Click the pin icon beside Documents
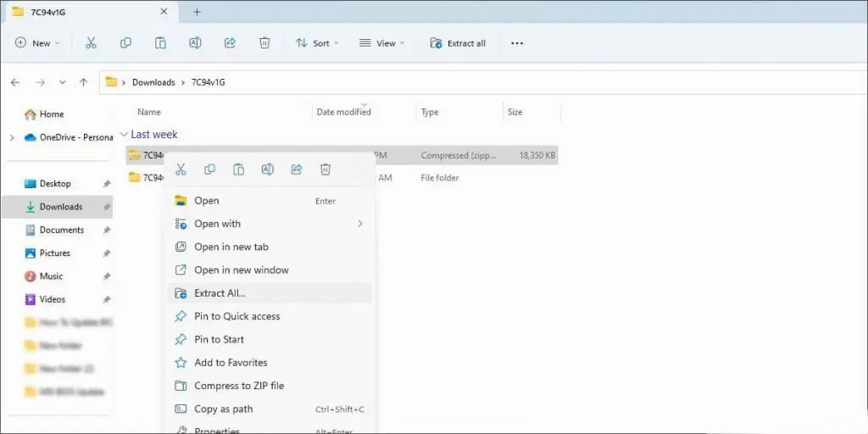 coord(107,231)
